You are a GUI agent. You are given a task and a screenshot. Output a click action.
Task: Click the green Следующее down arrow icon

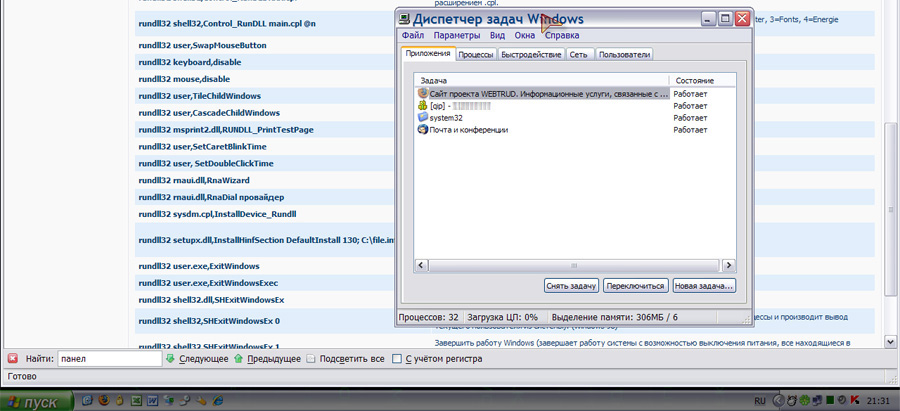pos(171,358)
